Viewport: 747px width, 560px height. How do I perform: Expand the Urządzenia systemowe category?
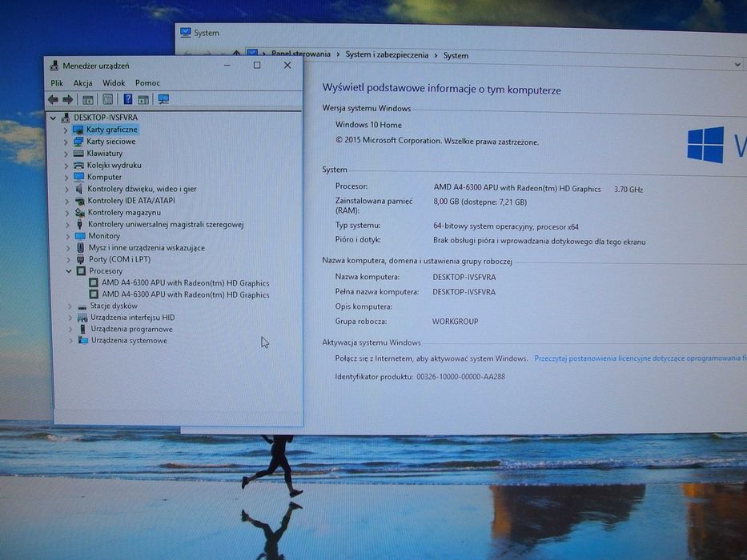point(70,341)
